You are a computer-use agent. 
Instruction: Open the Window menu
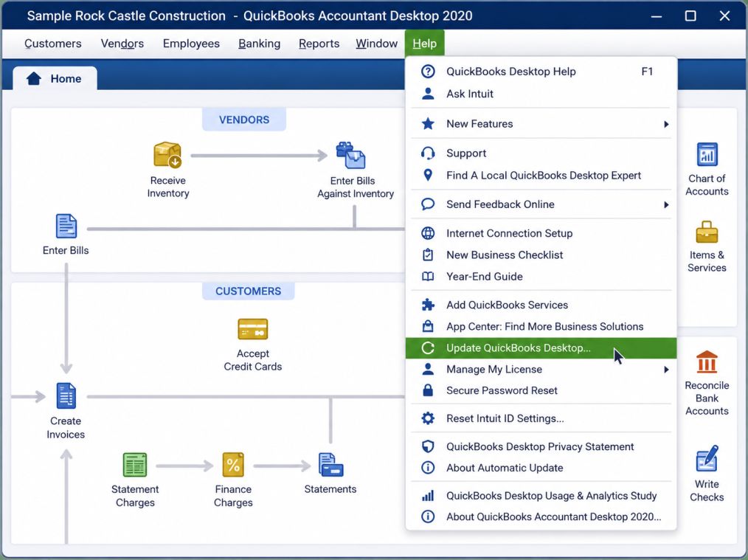point(376,44)
